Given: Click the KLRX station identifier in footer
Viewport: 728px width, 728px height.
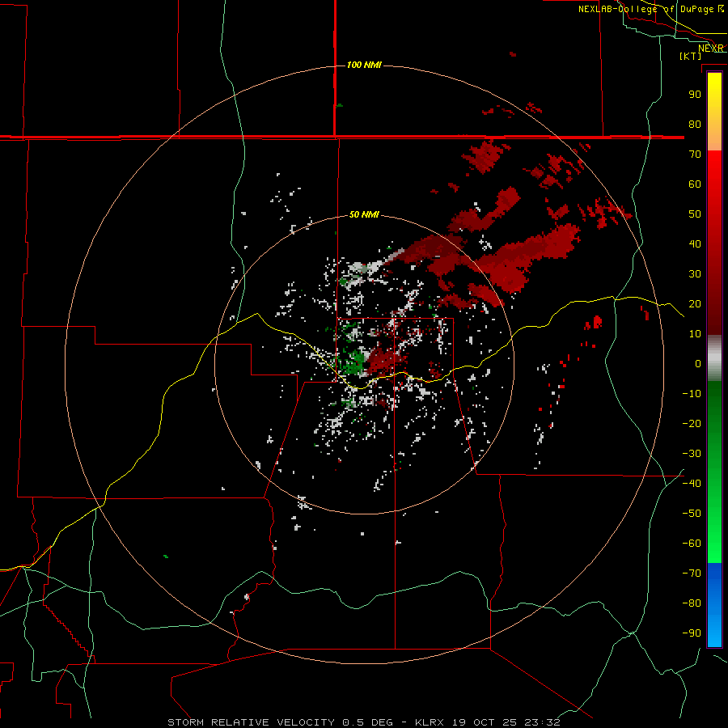Looking at the screenshot, I should (x=430, y=722).
